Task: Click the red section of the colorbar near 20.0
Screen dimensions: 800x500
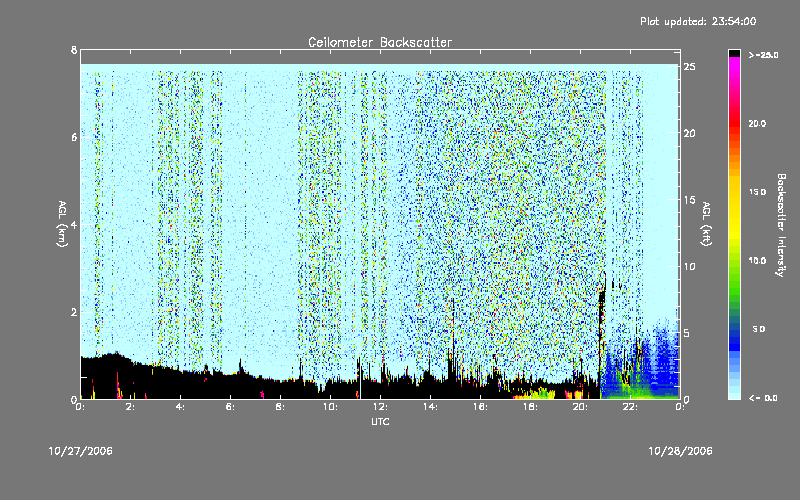Action: [734, 123]
